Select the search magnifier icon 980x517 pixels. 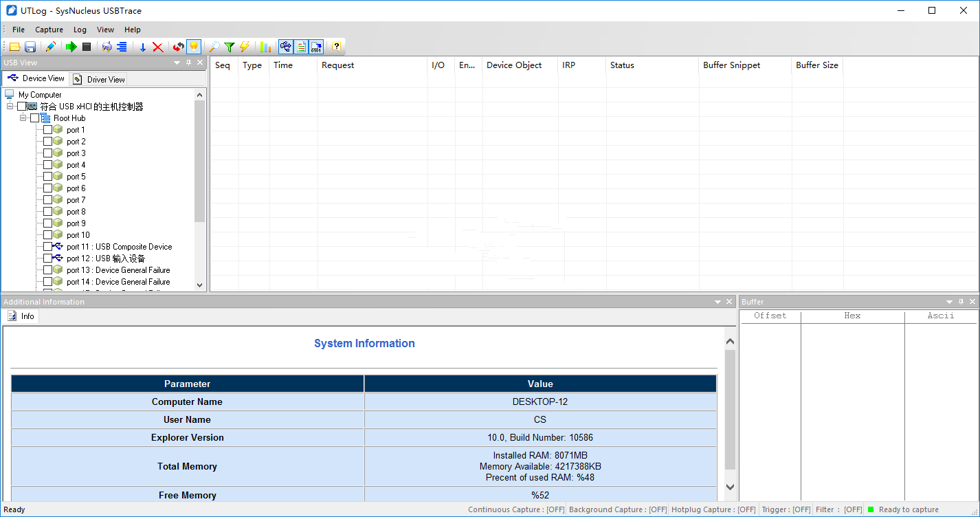click(215, 46)
